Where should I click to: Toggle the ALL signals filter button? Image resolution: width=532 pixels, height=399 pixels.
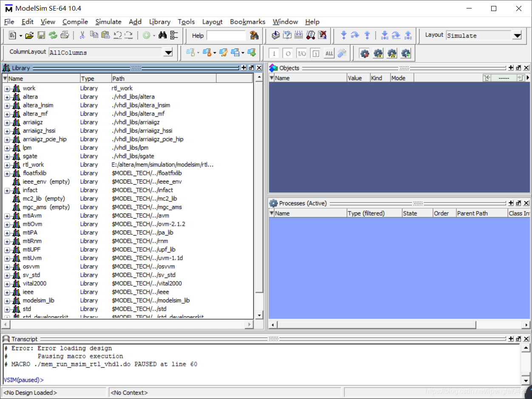click(328, 53)
